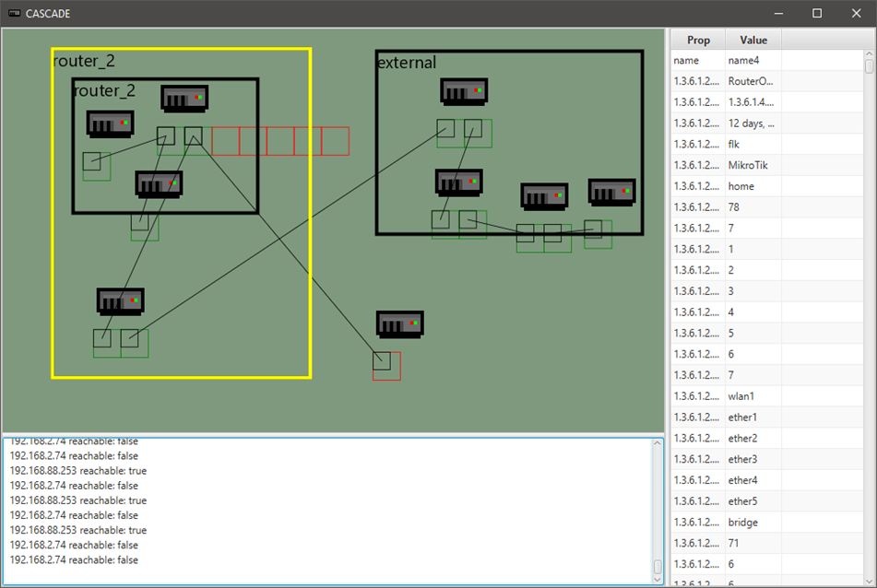Screen dimensions: 877x588
Task: Click the CASCADE app icon in title bar
Action: coord(15,14)
